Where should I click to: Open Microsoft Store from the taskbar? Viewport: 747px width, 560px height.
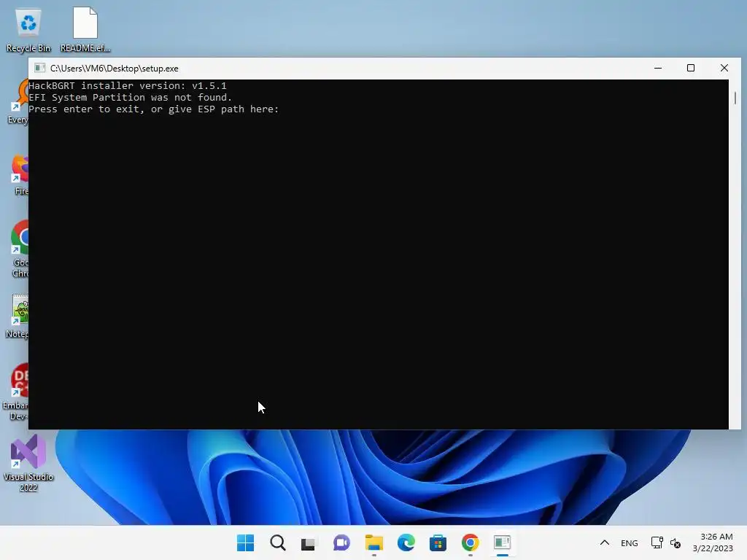[438, 542]
